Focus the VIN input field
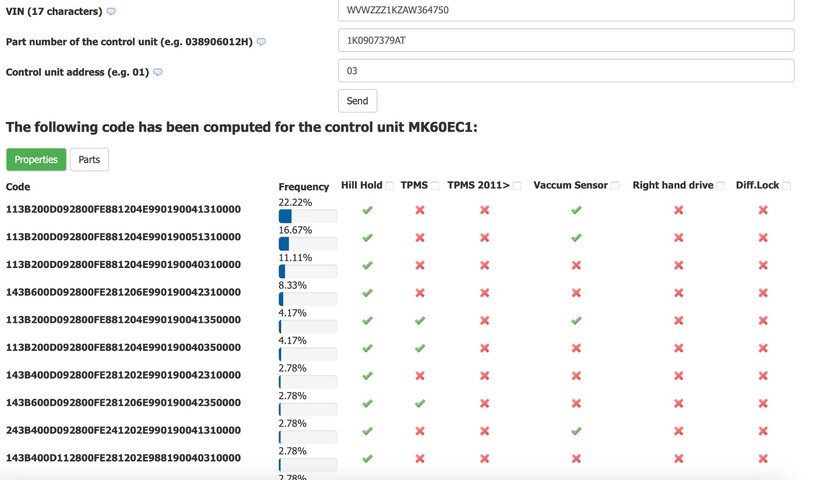 (566, 10)
